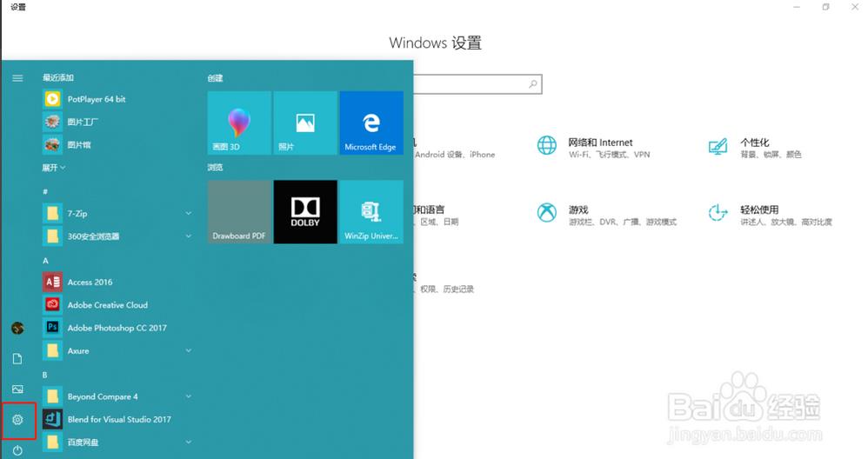Image resolution: width=868 pixels, height=459 pixels.
Task: Restore down the Settings window
Action: [x=825, y=7]
